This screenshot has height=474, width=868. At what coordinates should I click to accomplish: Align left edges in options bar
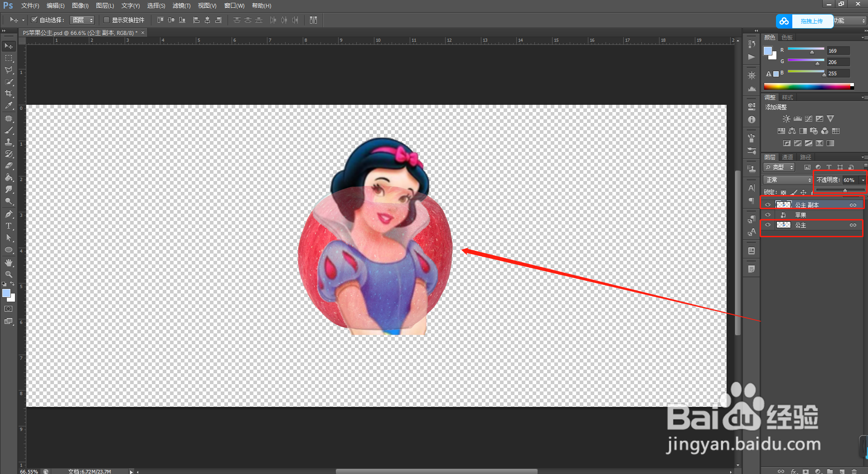point(196,20)
